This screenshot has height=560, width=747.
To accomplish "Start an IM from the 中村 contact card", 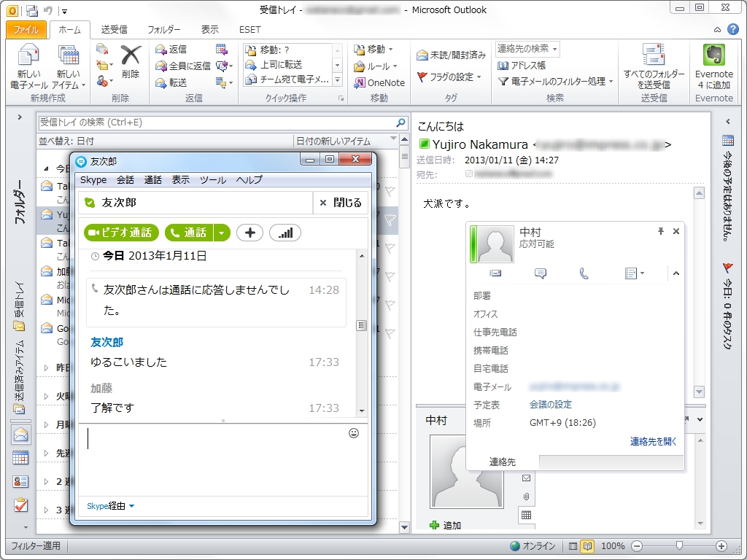I will pyautogui.click(x=539, y=273).
